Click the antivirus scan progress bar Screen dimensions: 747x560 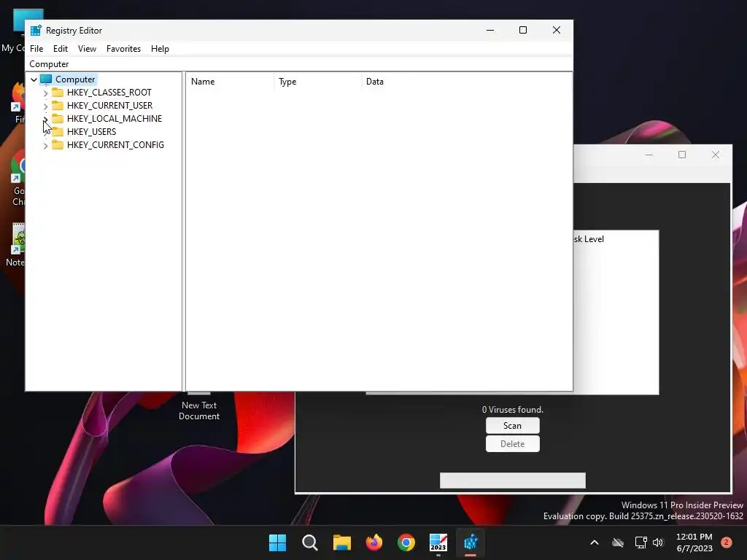point(513,481)
